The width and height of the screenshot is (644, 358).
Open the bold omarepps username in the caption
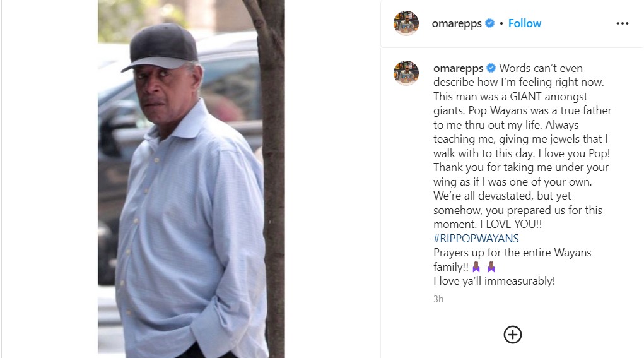(458, 68)
